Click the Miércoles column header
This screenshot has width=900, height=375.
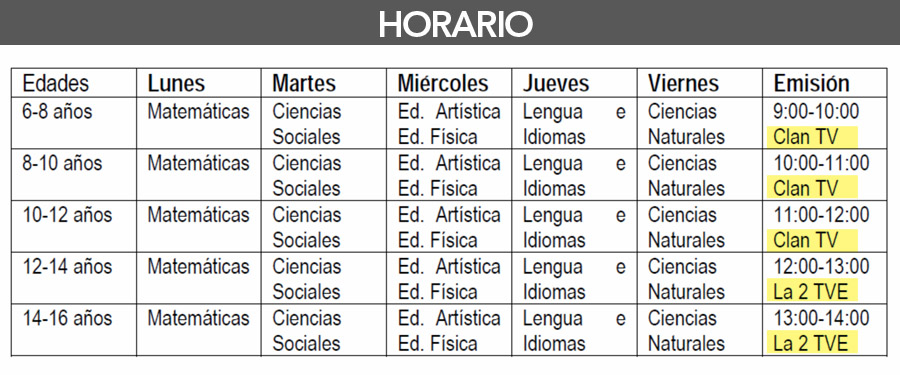click(443, 83)
